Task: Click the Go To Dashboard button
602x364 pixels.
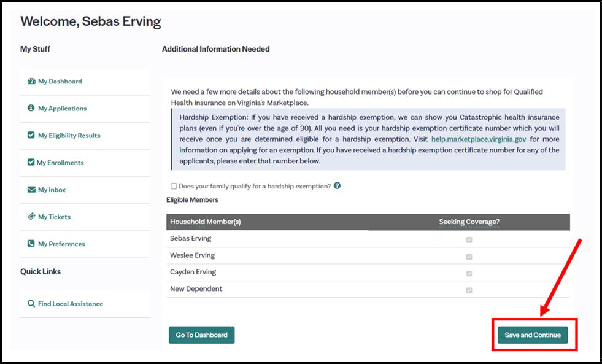Action: click(201, 335)
